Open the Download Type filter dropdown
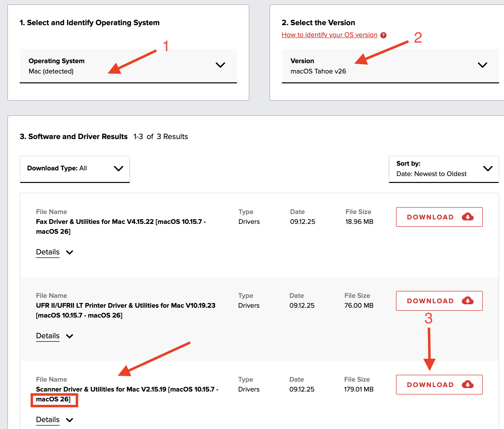 click(75, 168)
